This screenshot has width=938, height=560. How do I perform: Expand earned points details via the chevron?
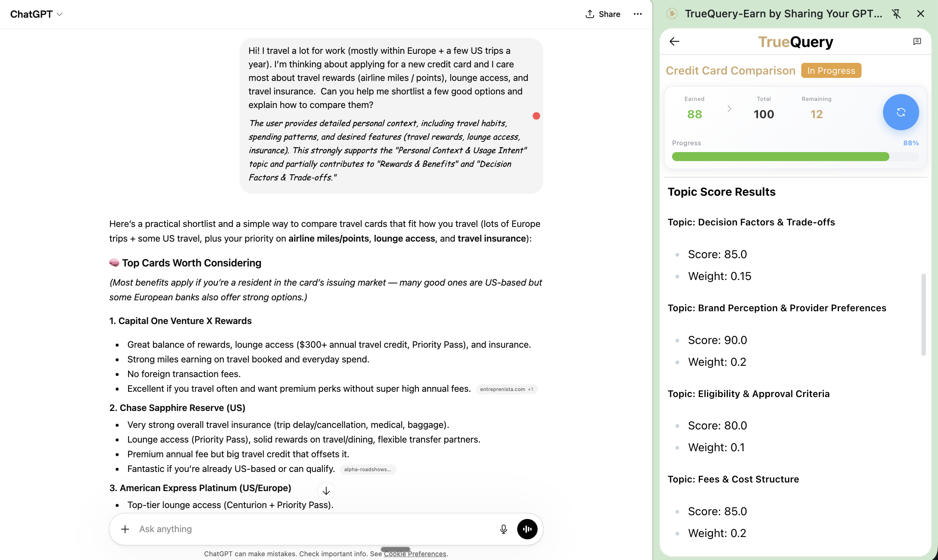tap(729, 109)
